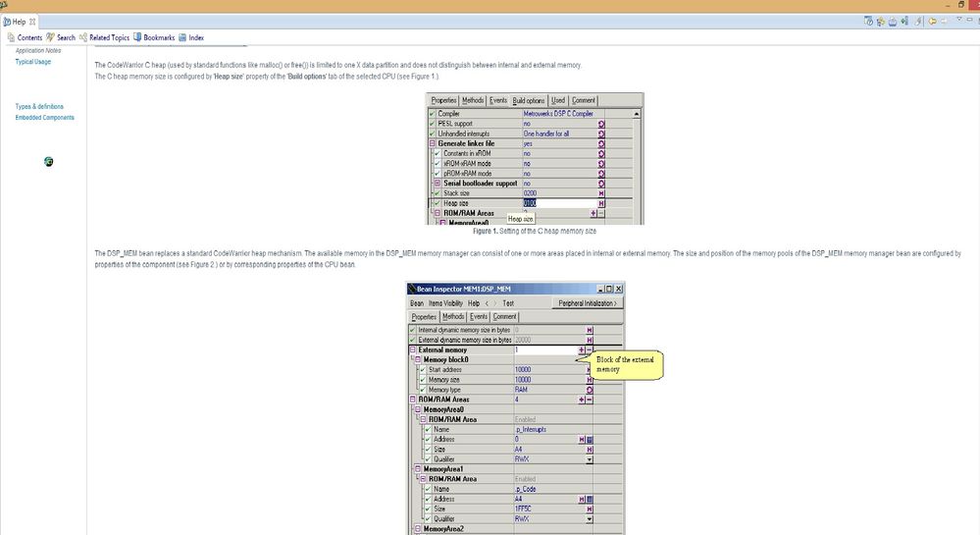The width and height of the screenshot is (980, 535).
Task: Click the cycle icon on Memory type row
Action: click(x=590, y=390)
